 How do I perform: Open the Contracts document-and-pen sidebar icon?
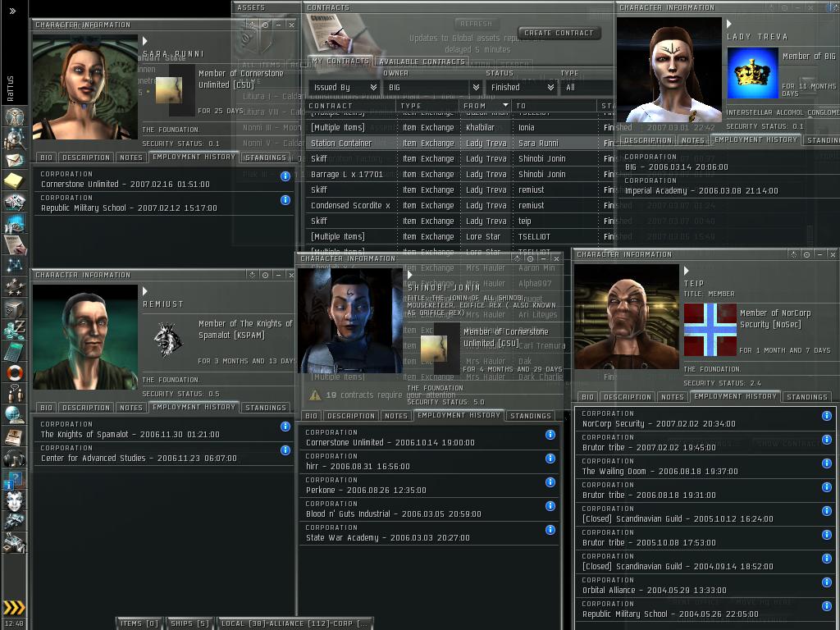(15, 244)
